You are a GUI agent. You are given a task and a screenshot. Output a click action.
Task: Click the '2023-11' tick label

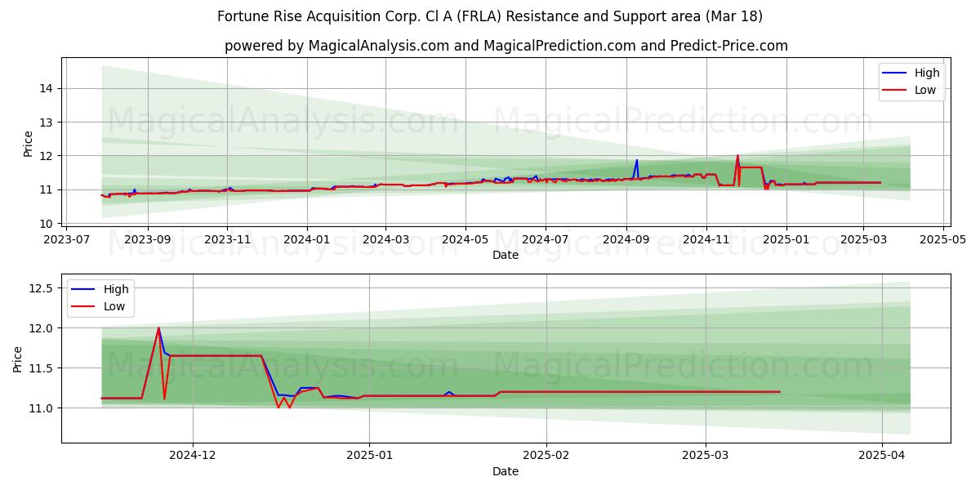(x=227, y=240)
